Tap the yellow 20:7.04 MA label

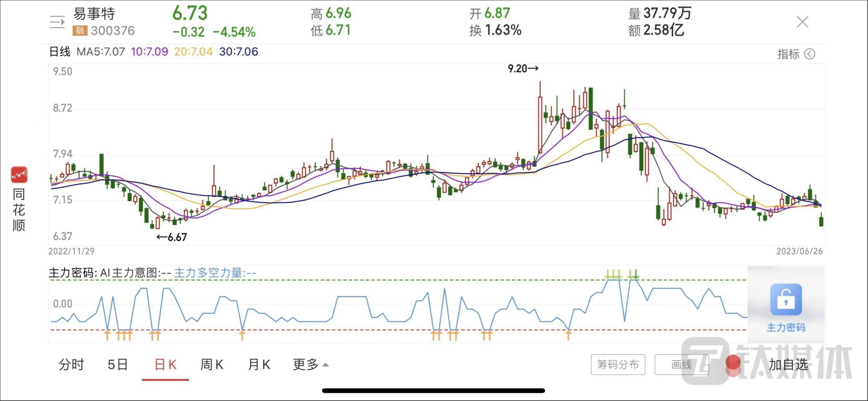pyautogui.click(x=193, y=52)
